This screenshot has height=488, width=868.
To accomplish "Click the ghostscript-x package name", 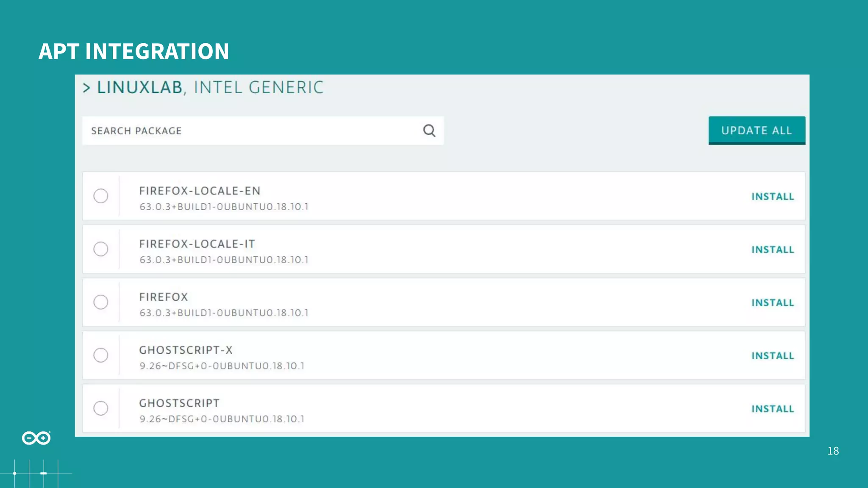I will (186, 350).
